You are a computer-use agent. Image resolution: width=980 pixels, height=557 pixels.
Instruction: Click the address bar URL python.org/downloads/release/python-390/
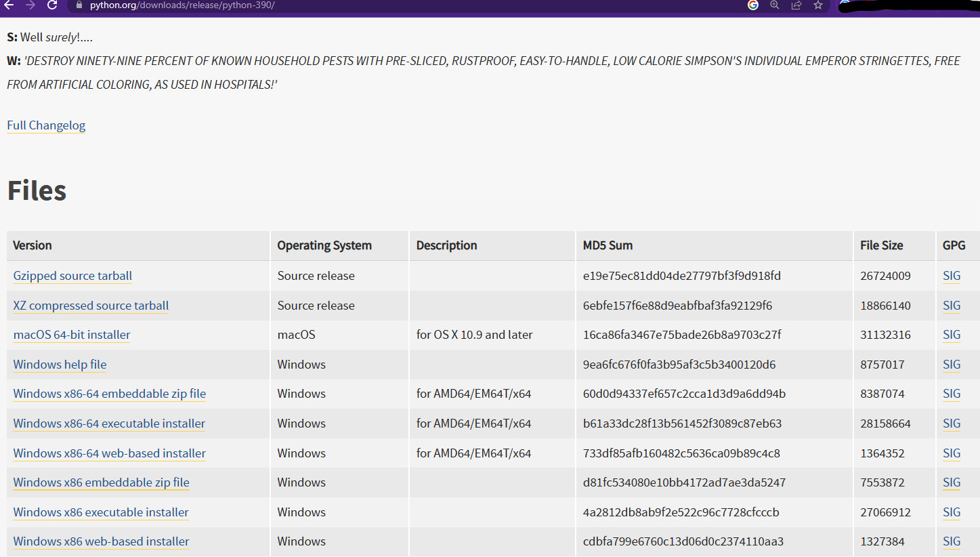click(182, 5)
